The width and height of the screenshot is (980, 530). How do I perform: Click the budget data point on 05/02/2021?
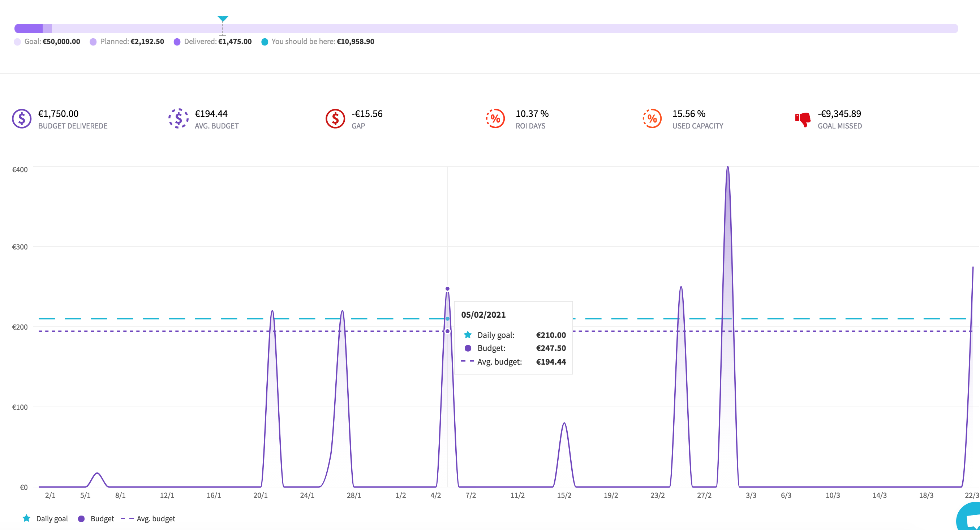(447, 288)
